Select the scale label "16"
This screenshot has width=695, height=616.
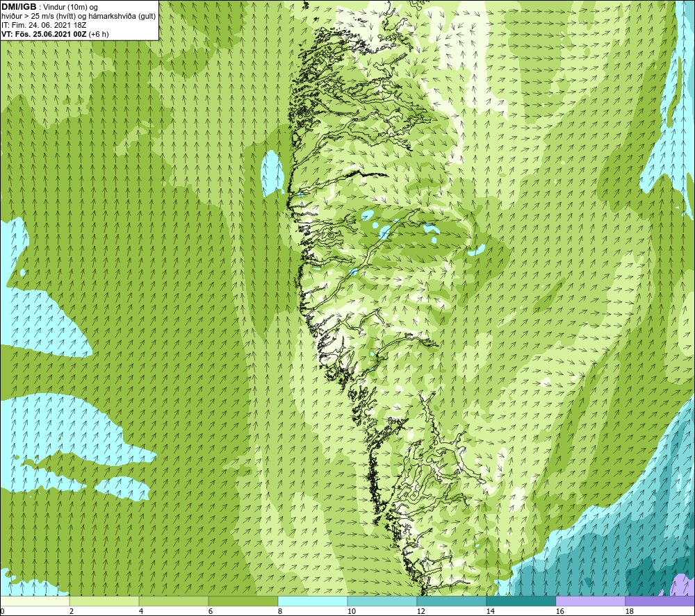pyautogui.click(x=559, y=612)
